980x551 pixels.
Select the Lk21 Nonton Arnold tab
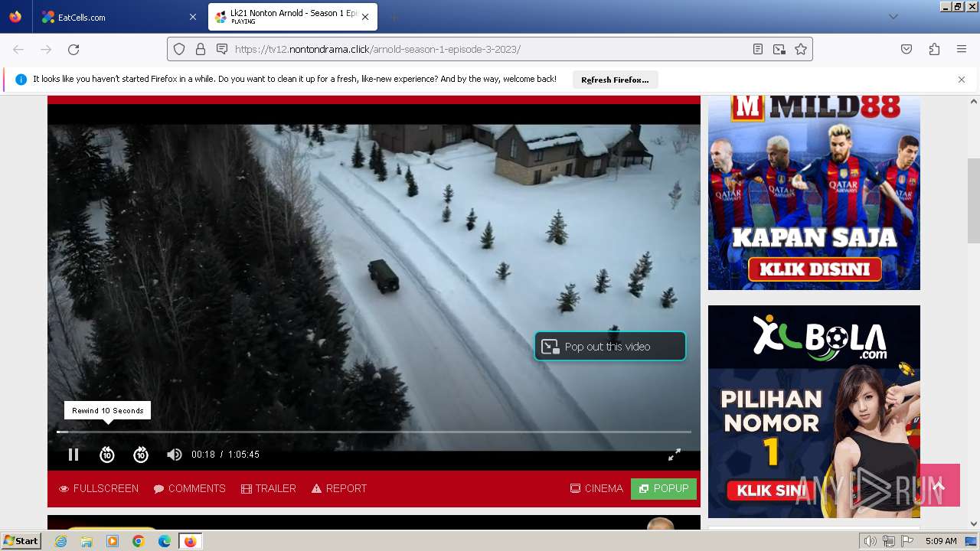coord(291,17)
